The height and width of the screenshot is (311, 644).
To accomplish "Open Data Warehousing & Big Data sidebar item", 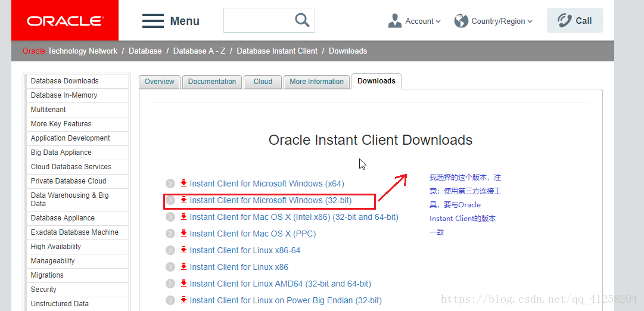I will (x=77, y=199).
